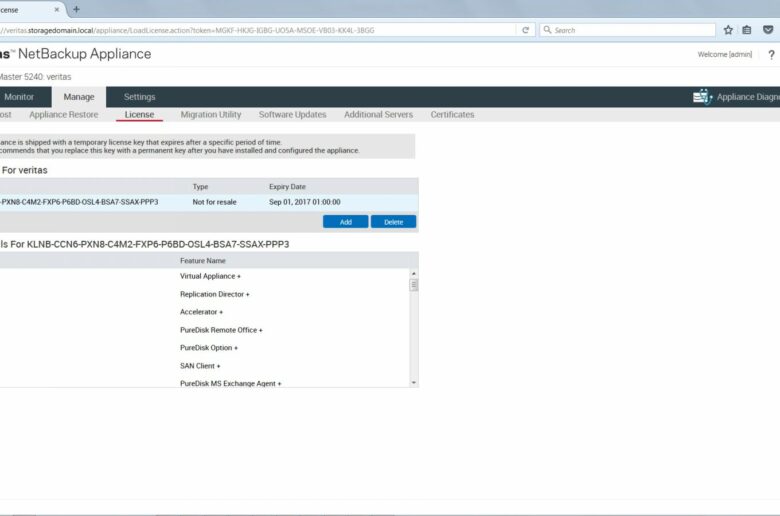Click the Not for resale type cell

pyautogui.click(x=214, y=202)
